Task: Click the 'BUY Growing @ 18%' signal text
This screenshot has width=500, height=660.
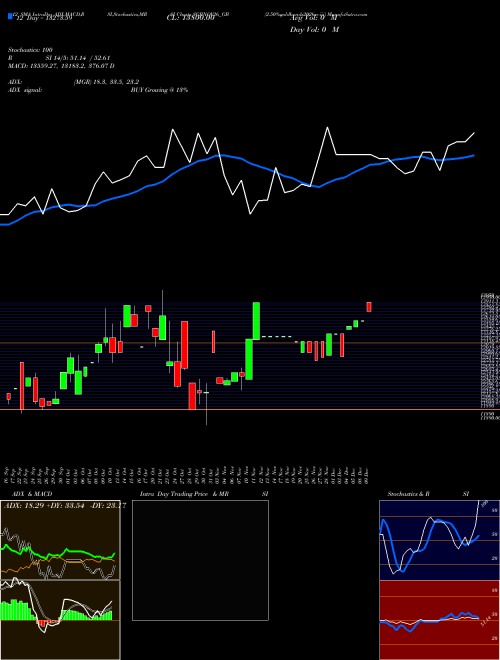Action: tap(160, 90)
